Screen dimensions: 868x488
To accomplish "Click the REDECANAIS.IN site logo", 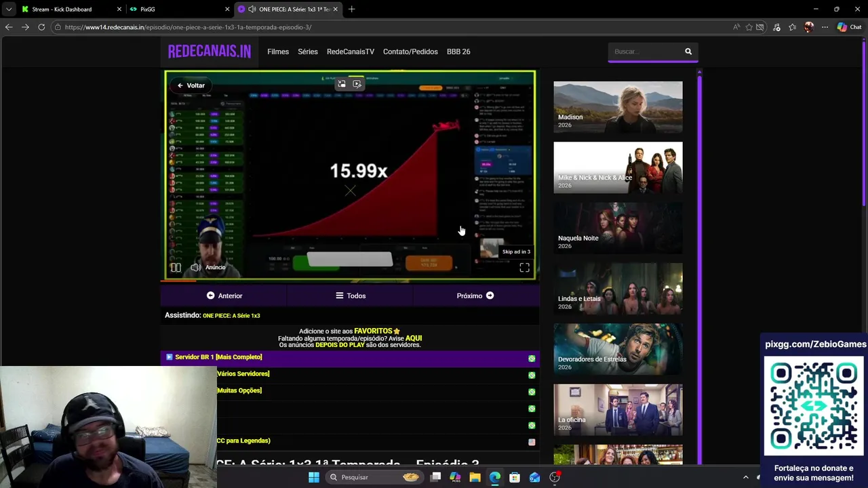I will (210, 52).
